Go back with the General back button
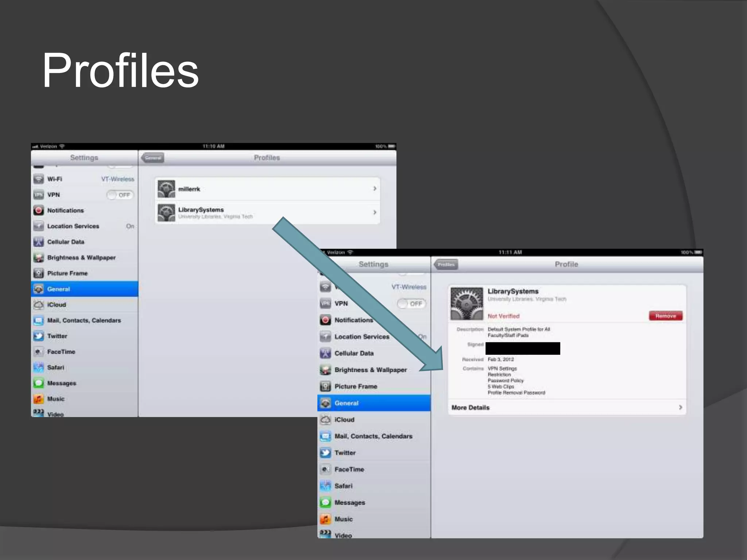Screen dimensions: 747x560 [x=153, y=158]
